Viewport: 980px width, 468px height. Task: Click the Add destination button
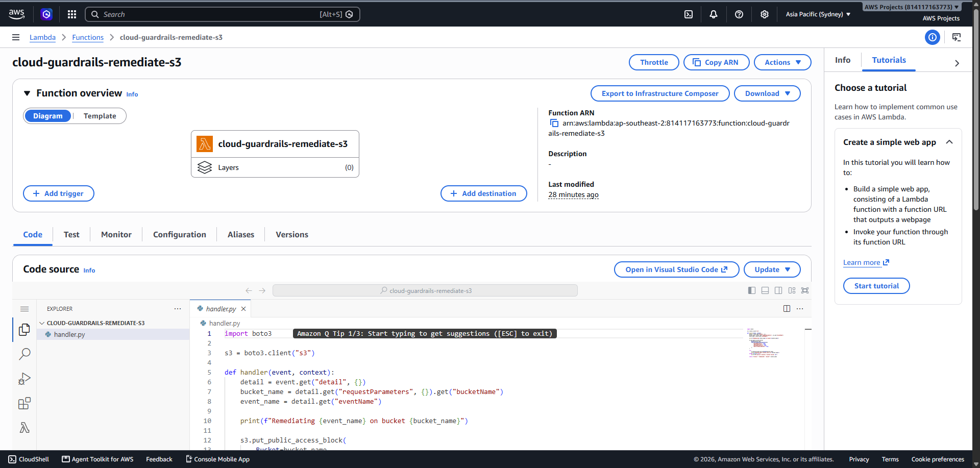(484, 193)
